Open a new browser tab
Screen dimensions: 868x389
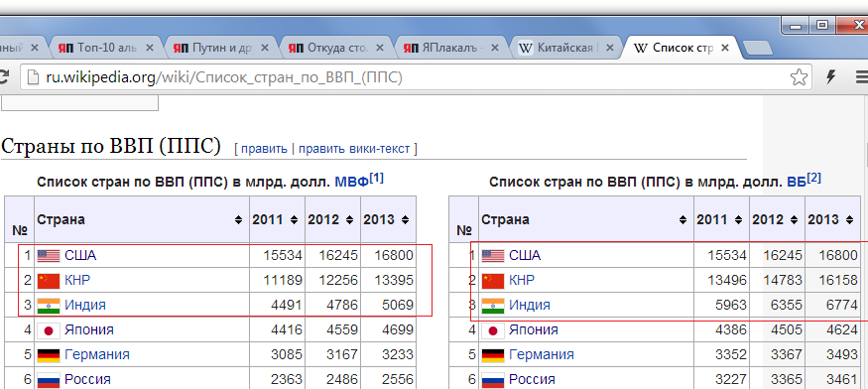757,49
